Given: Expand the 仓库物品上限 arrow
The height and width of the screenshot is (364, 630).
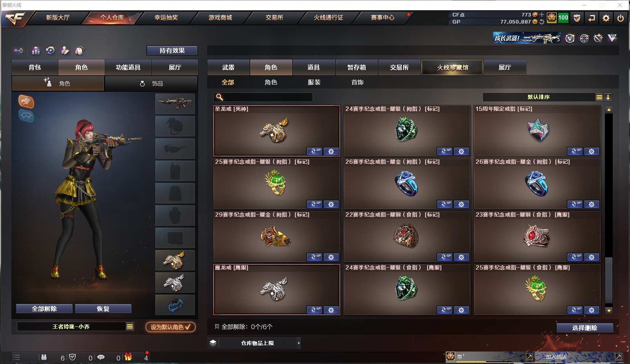Looking at the screenshot, I should pos(299,343).
